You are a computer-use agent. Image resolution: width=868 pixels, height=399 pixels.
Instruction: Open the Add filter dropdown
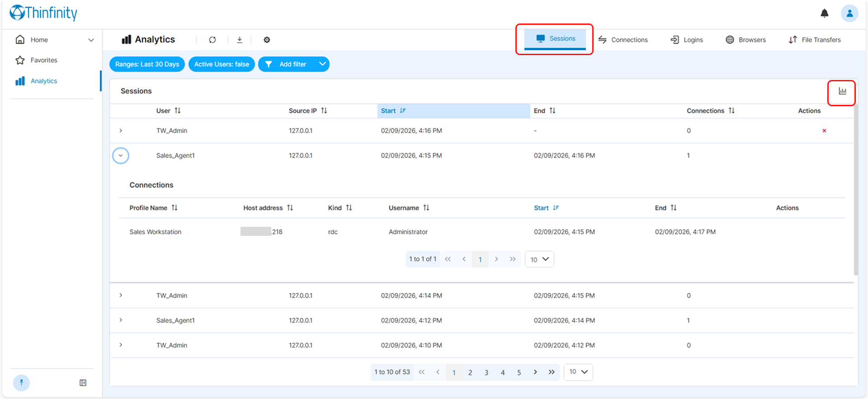pos(294,64)
